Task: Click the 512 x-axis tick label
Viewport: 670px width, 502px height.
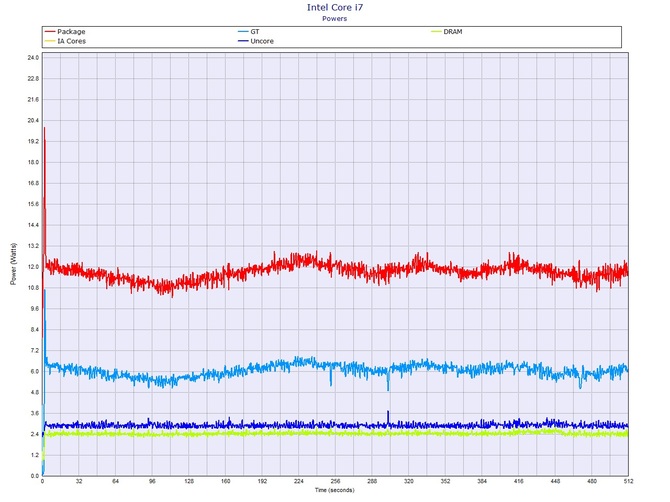Action: click(629, 481)
